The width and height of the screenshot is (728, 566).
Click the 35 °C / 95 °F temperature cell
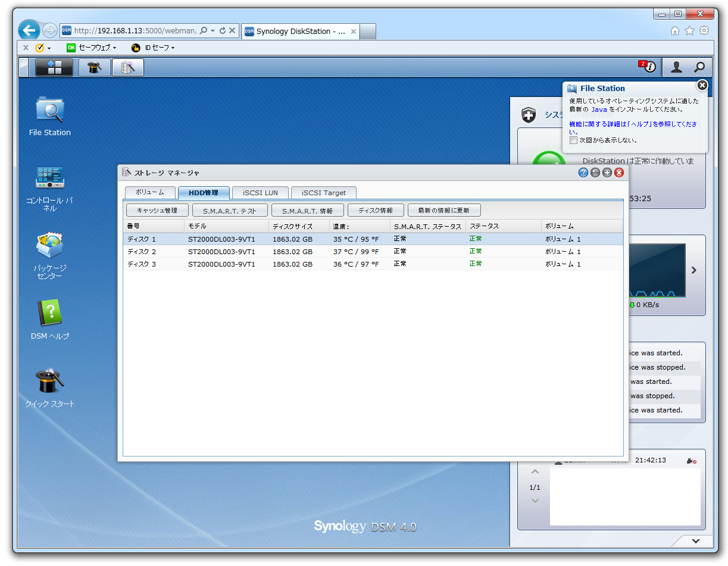[356, 239]
